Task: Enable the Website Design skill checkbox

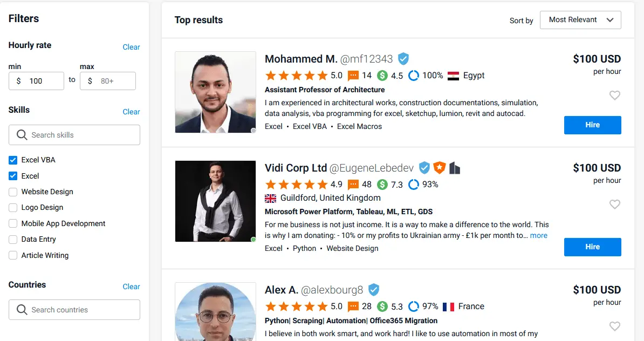Action: click(13, 192)
